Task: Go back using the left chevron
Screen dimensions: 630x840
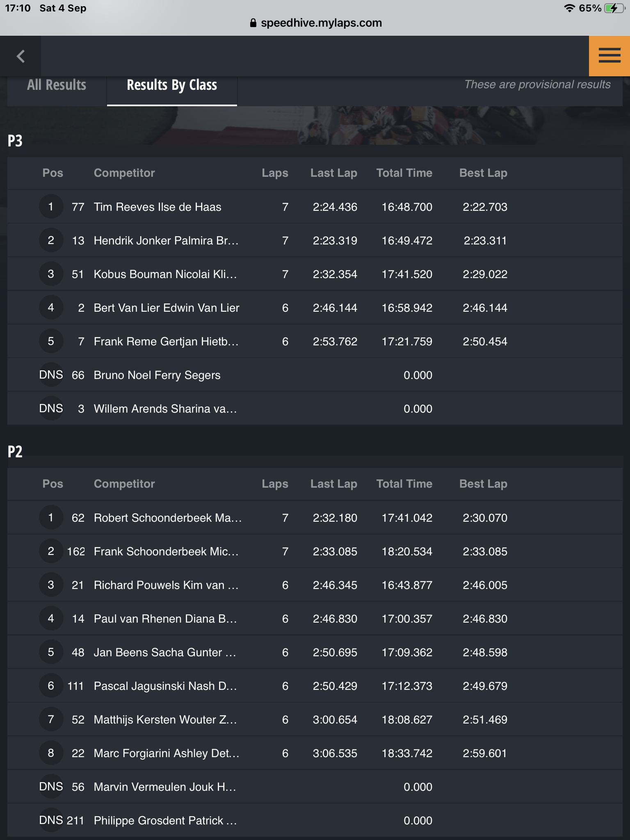Action: pyautogui.click(x=21, y=56)
